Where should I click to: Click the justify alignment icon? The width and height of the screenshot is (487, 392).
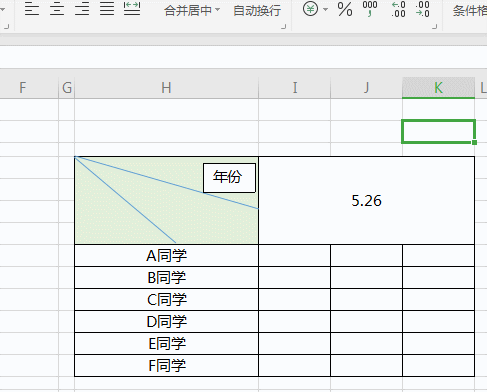(x=107, y=9)
